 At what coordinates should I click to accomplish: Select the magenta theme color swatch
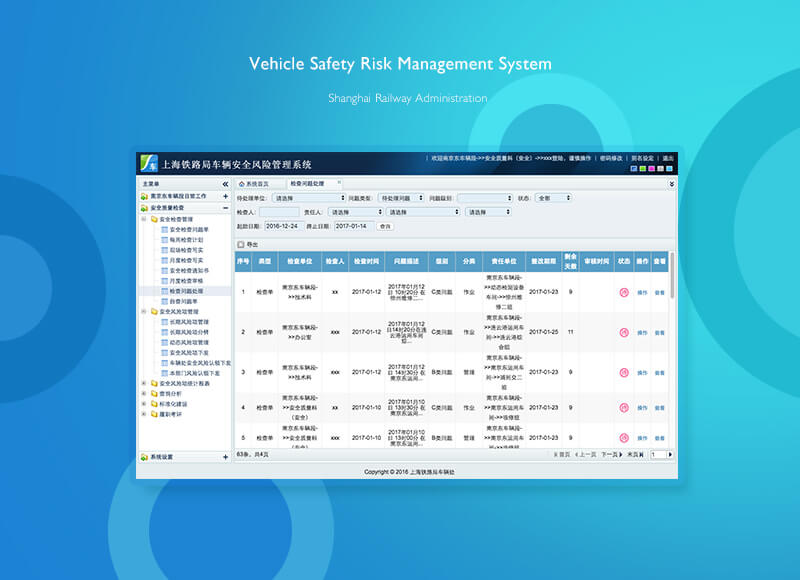652,168
